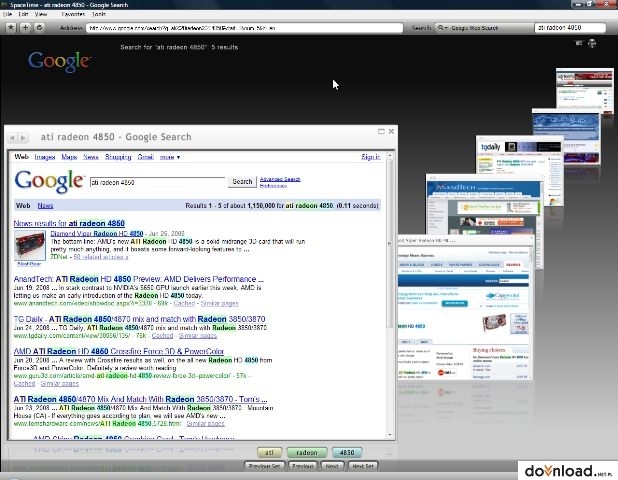
Task: Click the globe icon at top right of workspace
Action: (x=592, y=43)
